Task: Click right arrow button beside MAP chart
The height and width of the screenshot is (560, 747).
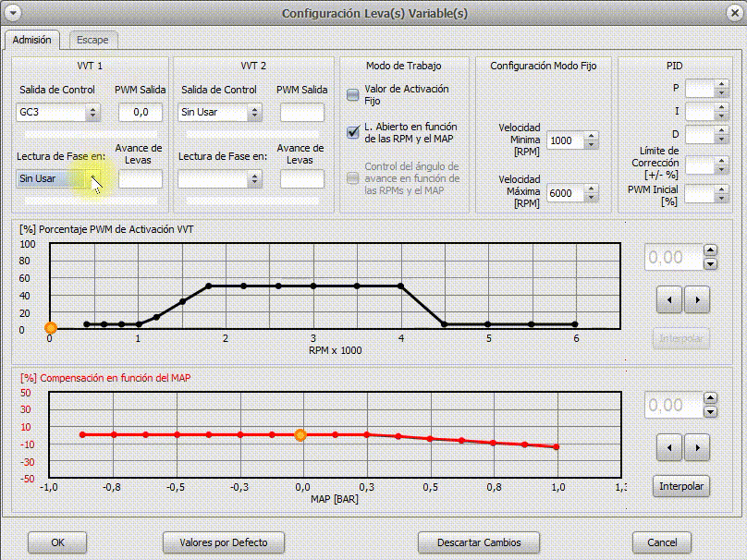Action: 696,448
